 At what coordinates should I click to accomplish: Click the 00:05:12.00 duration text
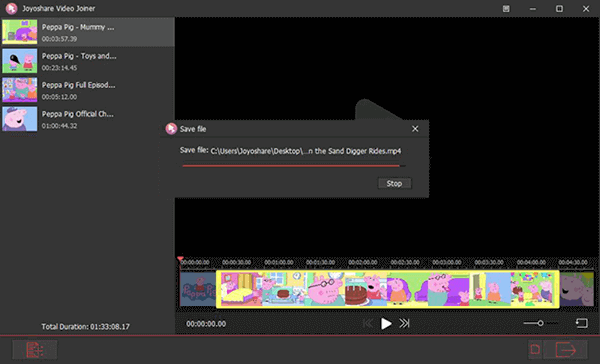pos(59,97)
